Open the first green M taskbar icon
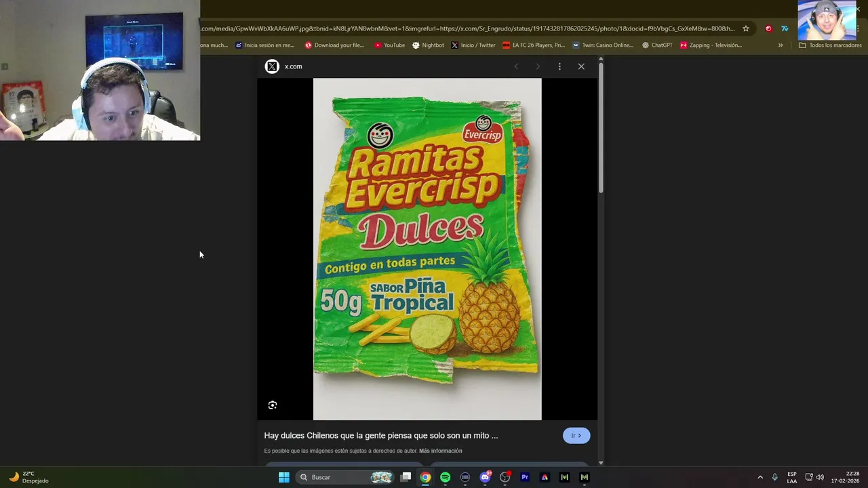868x488 pixels. pos(564,477)
